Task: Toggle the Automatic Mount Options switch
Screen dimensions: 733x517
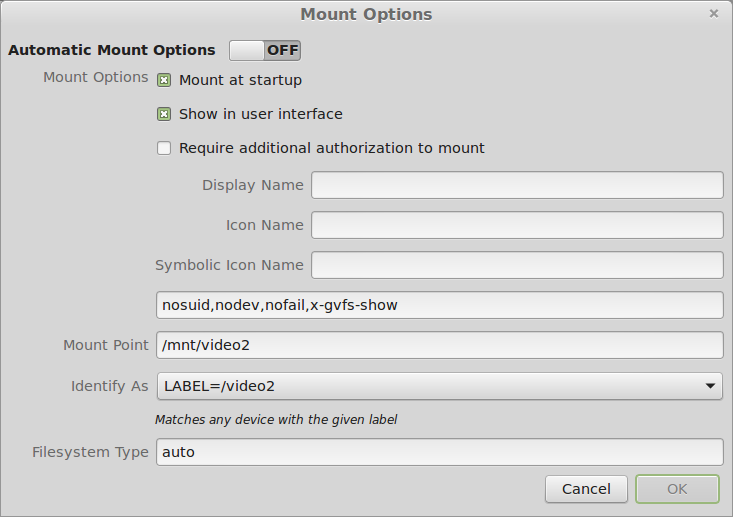Action: coord(265,50)
